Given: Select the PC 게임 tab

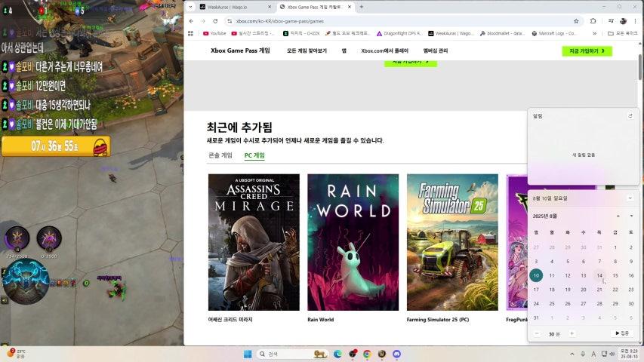Looking at the screenshot, I should (254, 155).
